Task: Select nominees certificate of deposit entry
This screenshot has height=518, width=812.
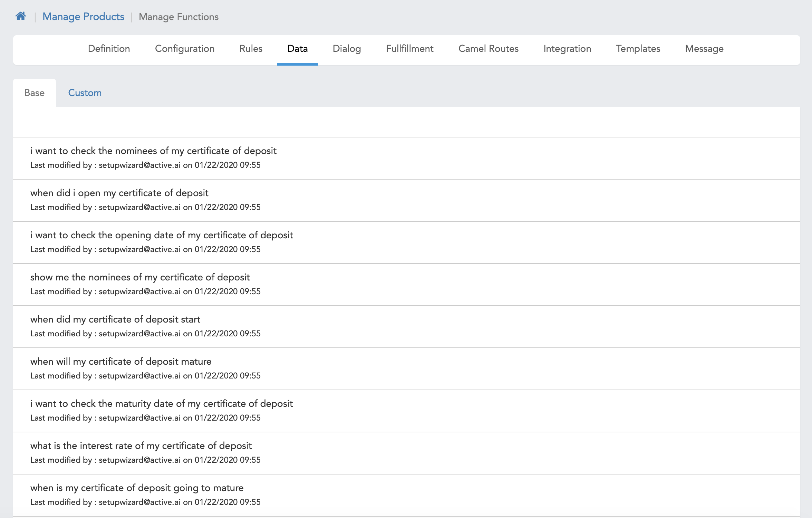Action: pyautogui.click(x=153, y=150)
